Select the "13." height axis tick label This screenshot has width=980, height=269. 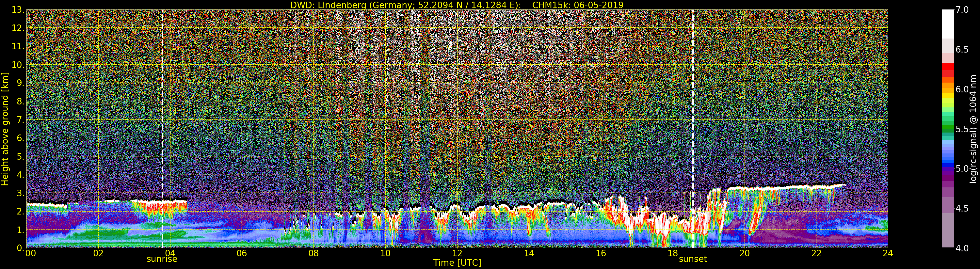pyautogui.click(x=18, y=10)
